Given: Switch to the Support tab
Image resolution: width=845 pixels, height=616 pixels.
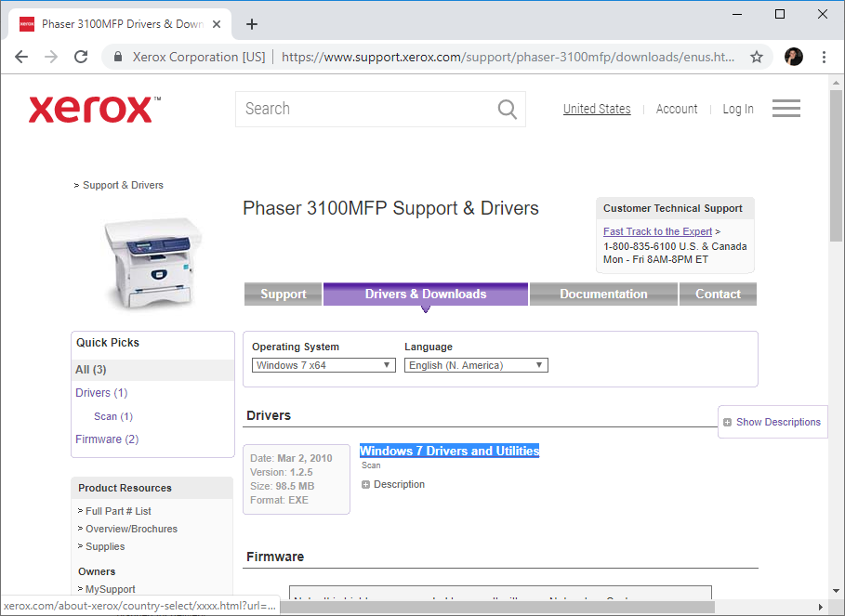Looking at the screenshot, I should (x=283, y=294).
